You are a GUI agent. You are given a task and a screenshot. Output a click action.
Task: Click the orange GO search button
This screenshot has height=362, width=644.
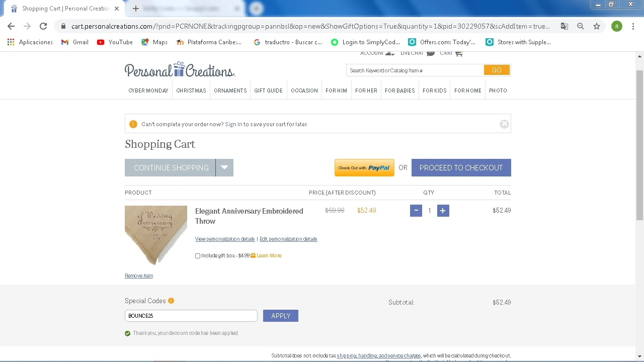[x=497, y=70]
